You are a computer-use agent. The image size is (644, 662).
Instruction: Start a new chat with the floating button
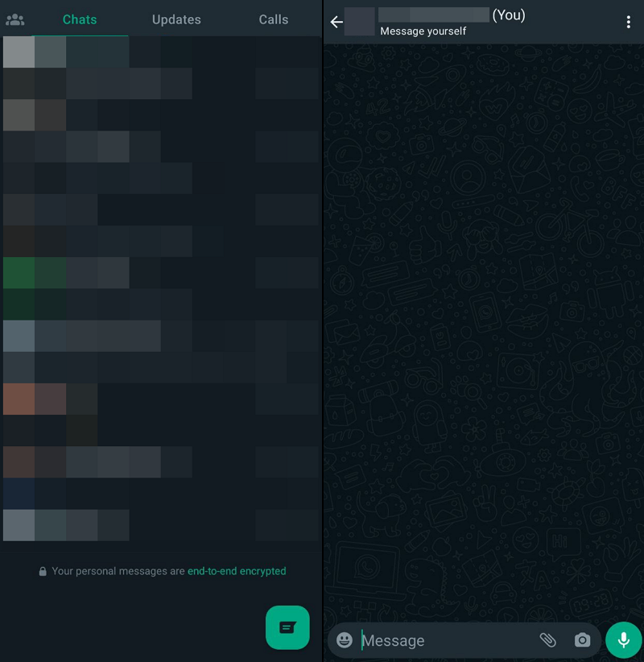(x=287, y=627)
